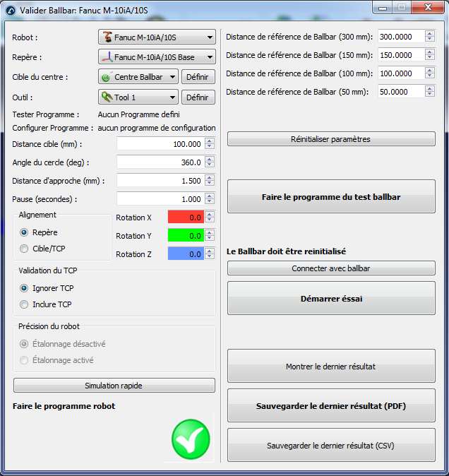This screenshot has height=476, width=449.
Task: Select the Repère alignment radio button
Action: [25, 232]
